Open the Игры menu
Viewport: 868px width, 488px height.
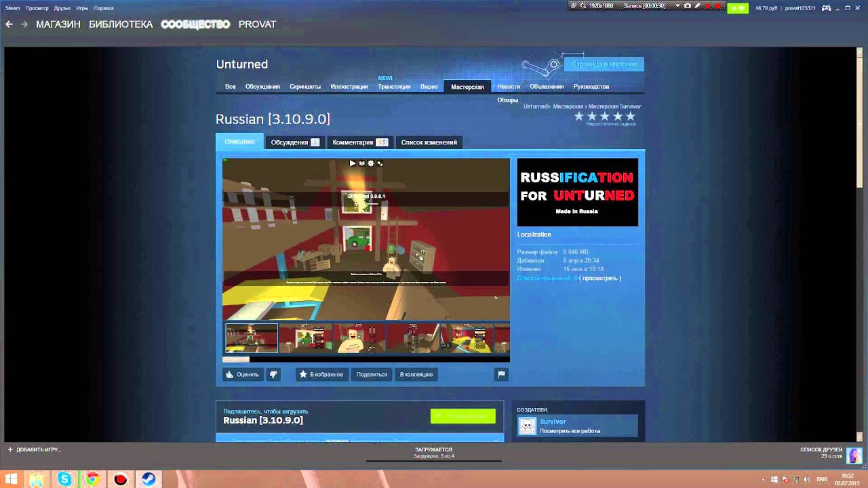[x=82, y=8]
